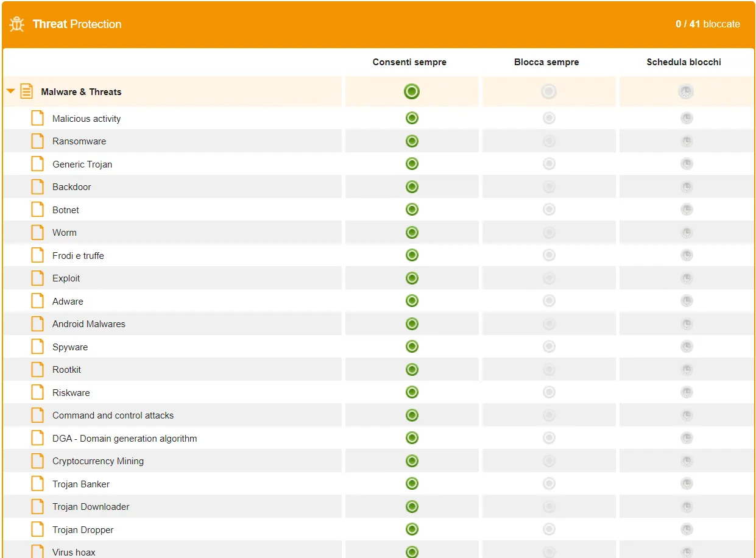Click the schedule clock icon for Adware

687,301
